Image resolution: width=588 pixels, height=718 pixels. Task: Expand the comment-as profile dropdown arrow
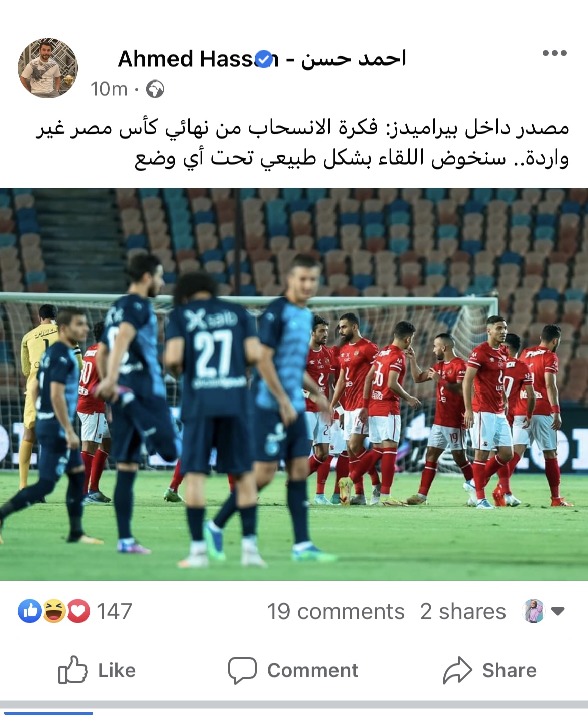557,611
